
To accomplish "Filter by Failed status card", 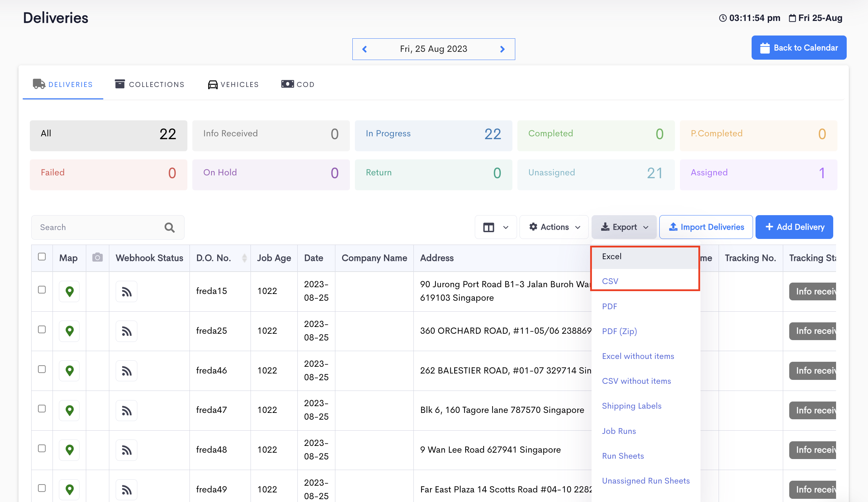I will point(109,175).
